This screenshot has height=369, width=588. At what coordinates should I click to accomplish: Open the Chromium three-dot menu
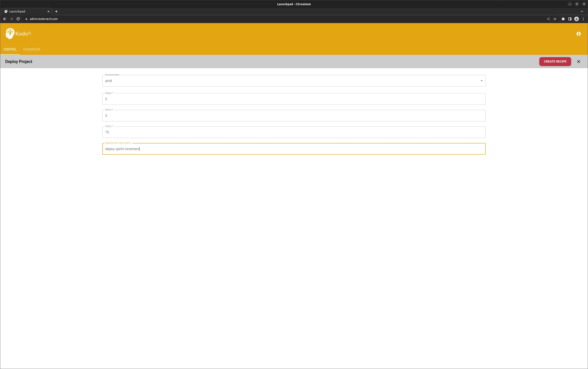(583, 19)
